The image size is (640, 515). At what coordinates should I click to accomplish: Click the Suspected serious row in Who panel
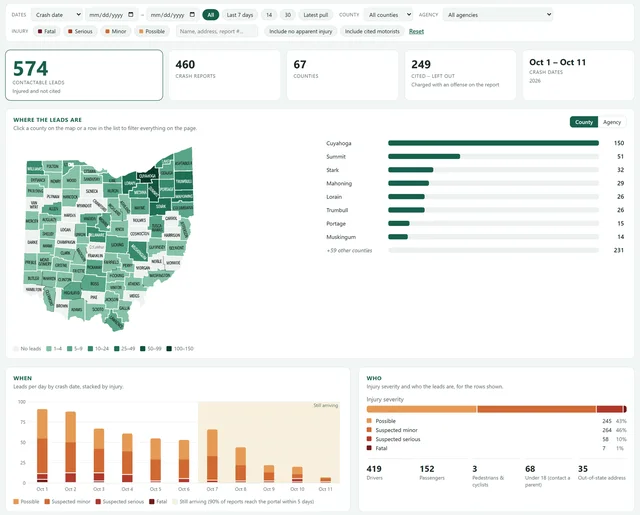tap(496, 440)
